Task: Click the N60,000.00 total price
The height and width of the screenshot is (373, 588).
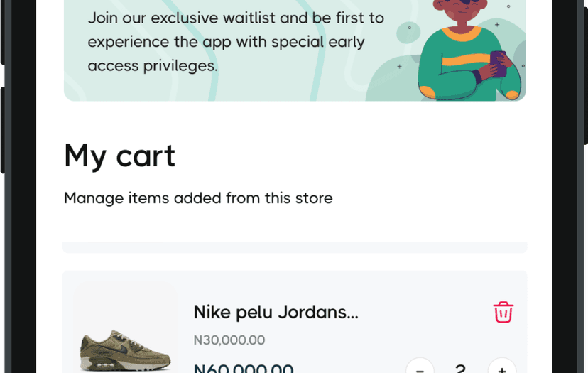Action: point(244,369)
